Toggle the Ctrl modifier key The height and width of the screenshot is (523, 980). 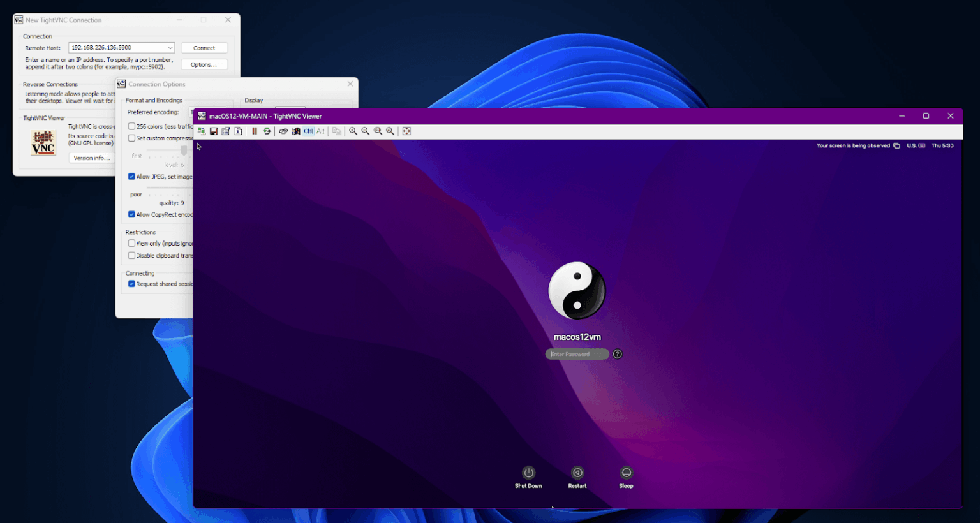309,131
